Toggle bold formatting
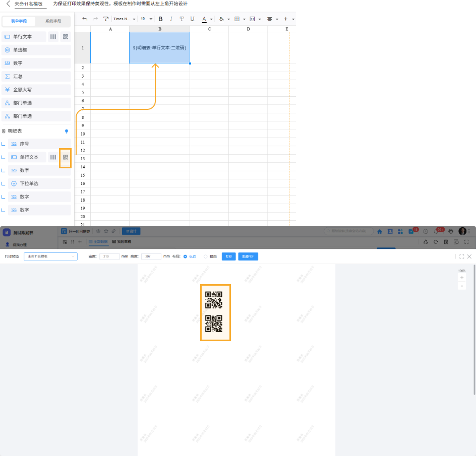Screen dimensions: 476x456 (160, 19)
